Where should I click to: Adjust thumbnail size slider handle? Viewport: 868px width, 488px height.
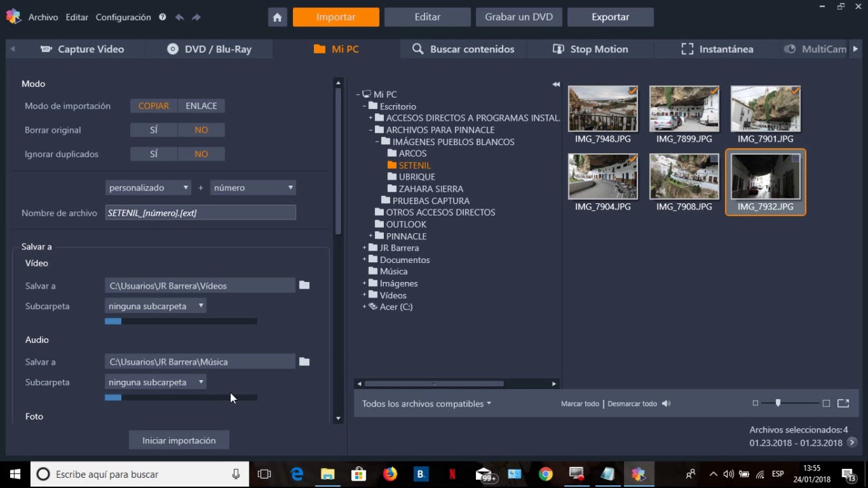pyautogui.click(x=778, y=403)
